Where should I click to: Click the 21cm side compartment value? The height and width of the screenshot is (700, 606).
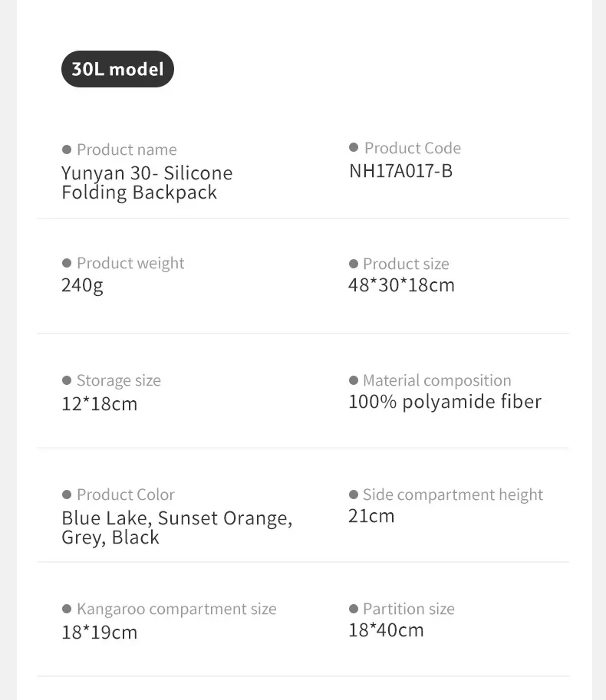(371, 516)
